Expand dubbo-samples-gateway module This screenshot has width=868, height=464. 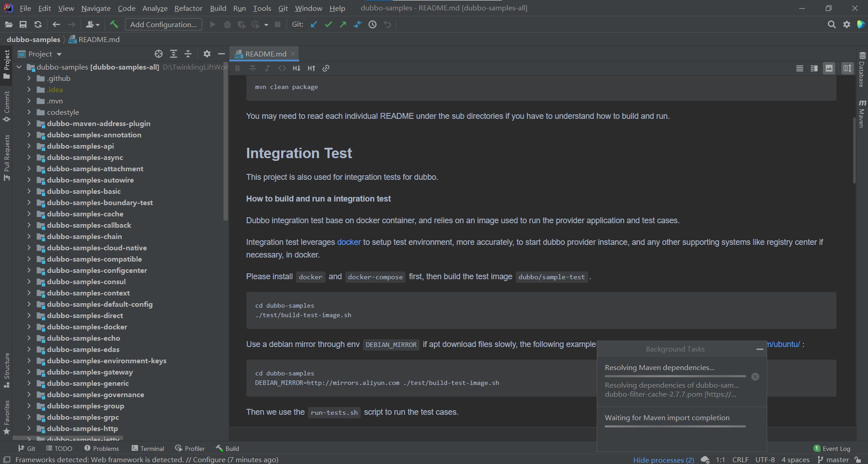(x=29, y=372)
